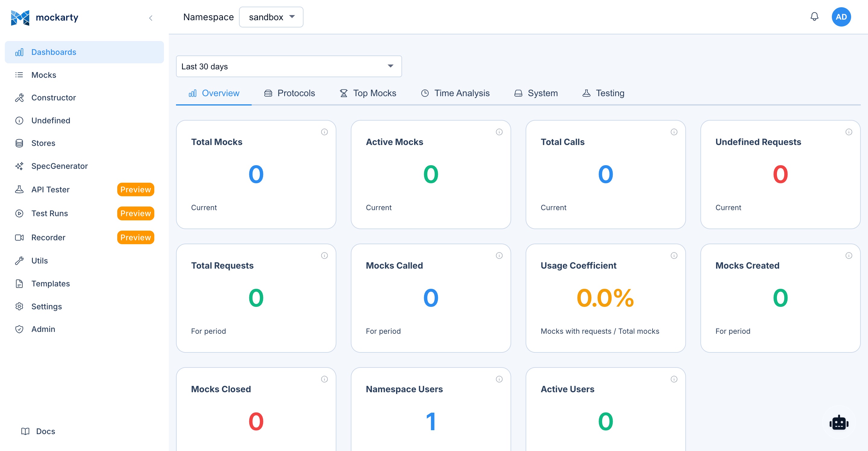Open Mocks in the sidebar

coord(84,75)
